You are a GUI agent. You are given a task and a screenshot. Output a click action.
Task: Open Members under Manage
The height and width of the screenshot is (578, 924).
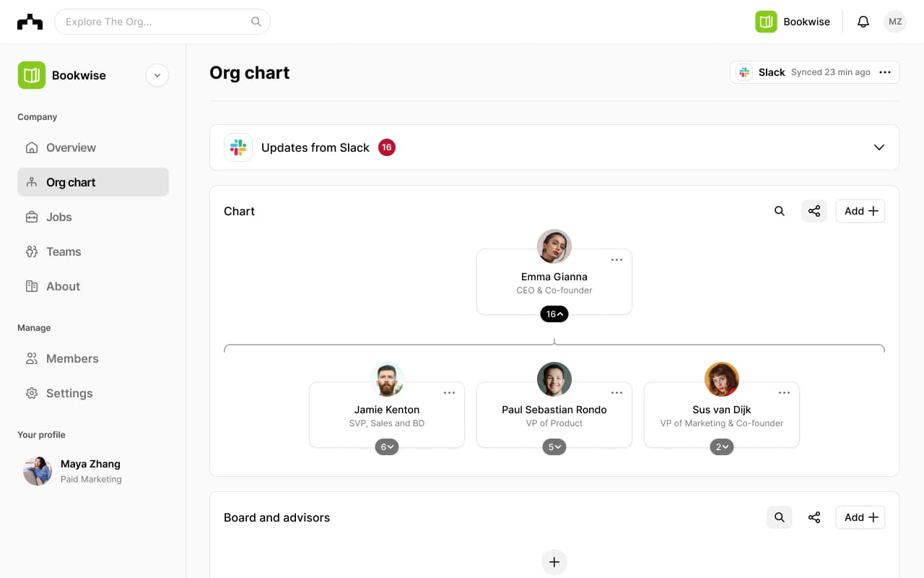pyautogui.click(x=72, y=358)
